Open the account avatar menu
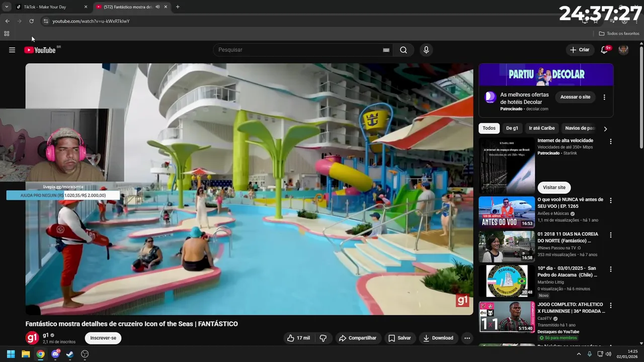Viewport: 644px width, 362px height. (x=623, y=50)
